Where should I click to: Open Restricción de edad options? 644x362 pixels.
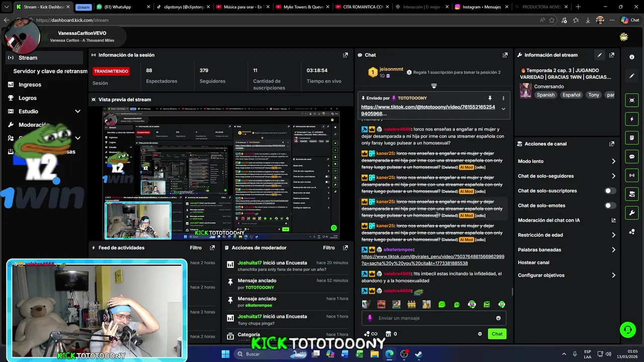566,235
